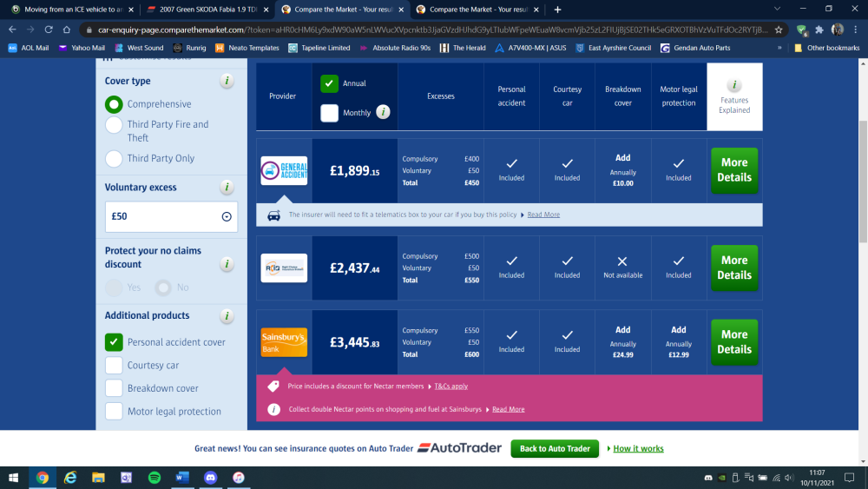Open How it works link
Screen dimensions: 868x489
[x=638, y=448]
